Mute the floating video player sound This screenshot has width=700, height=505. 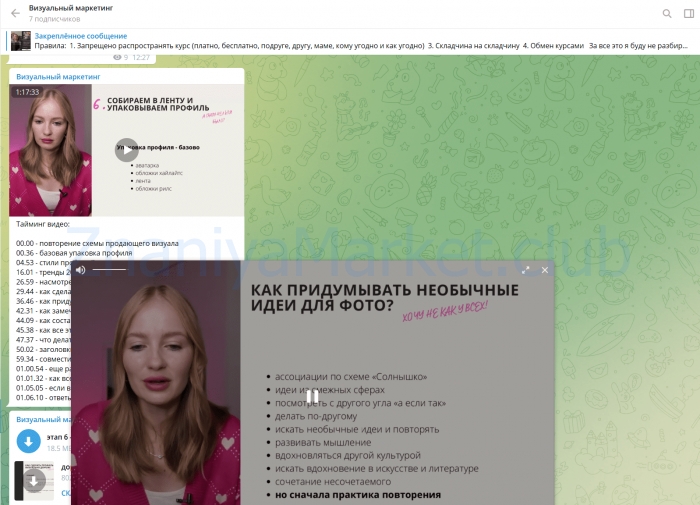tap(81, 270)
